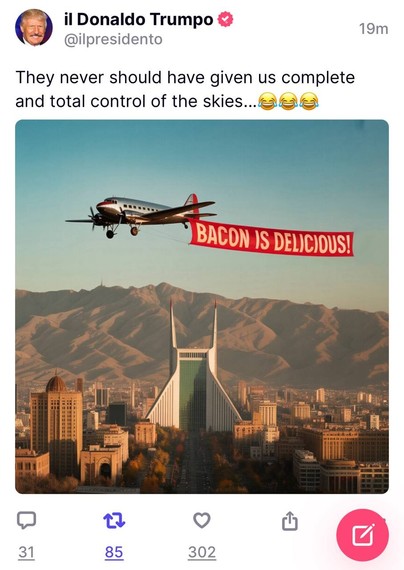View the 85 reposts count
404x570 pixels.
click(114, 552)
